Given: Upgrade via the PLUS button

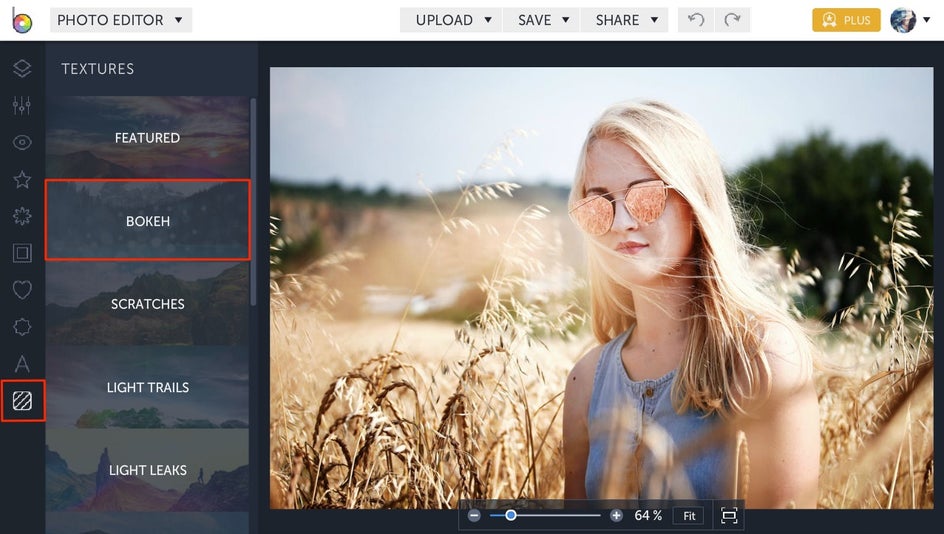Looking at the screenshot, I should coord(846,20).
